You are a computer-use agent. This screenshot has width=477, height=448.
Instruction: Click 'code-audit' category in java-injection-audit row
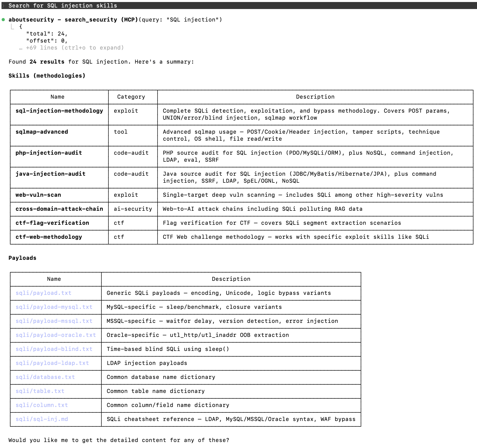131,174
